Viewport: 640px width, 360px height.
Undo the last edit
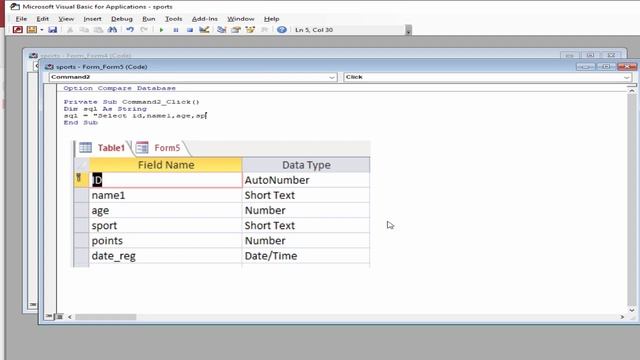point(130,30)
